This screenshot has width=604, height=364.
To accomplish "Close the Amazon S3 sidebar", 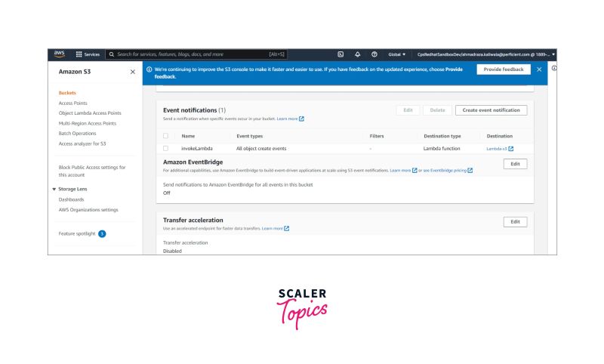I will tap(133, 72).
